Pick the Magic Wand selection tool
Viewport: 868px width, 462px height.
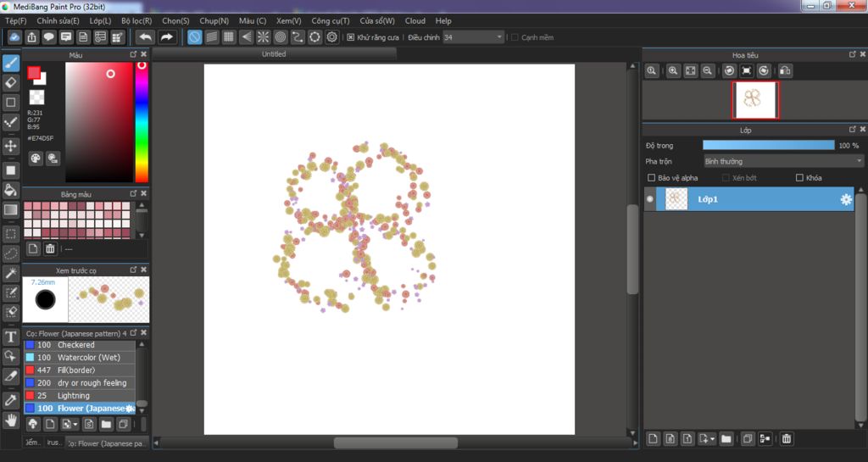[x=11, y=273]
